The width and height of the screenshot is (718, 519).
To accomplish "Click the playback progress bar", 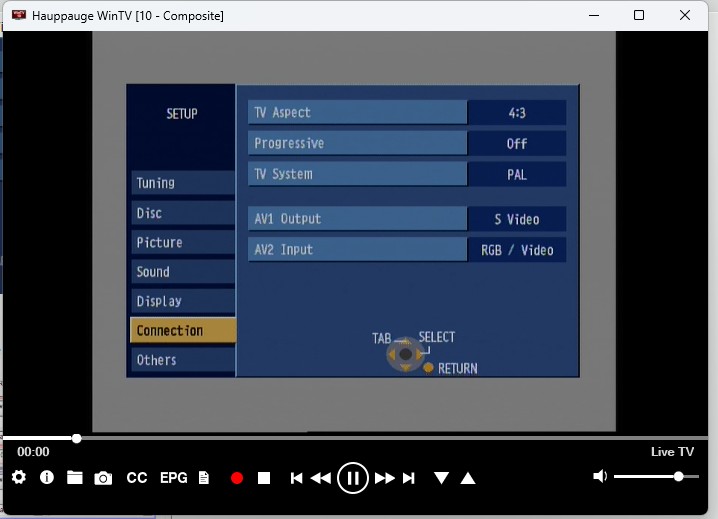I will 355,438.
